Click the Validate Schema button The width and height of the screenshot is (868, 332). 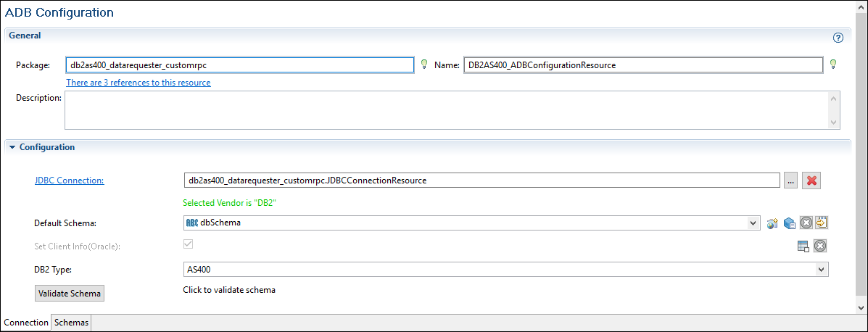(x=70, y=293)
